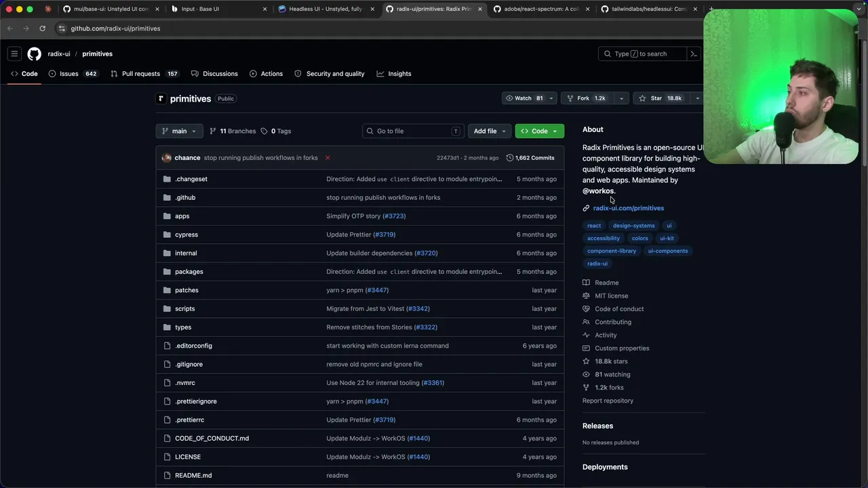Open the Watch notifications dropdown arrow
The height and width of the screenshot is (488, 868).
point(551,98)
